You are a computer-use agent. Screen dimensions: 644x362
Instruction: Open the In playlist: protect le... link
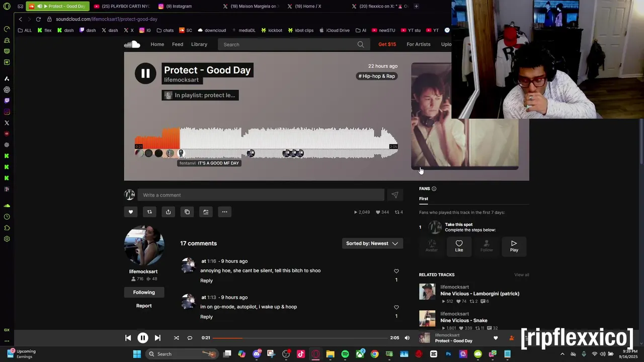point(200,95)
